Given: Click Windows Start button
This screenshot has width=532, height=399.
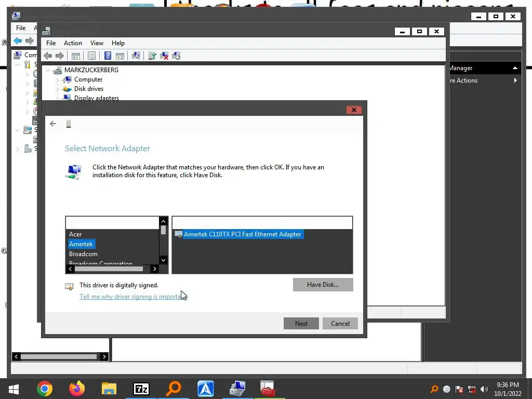Looking at the screenshot, I should coord(14,389).
